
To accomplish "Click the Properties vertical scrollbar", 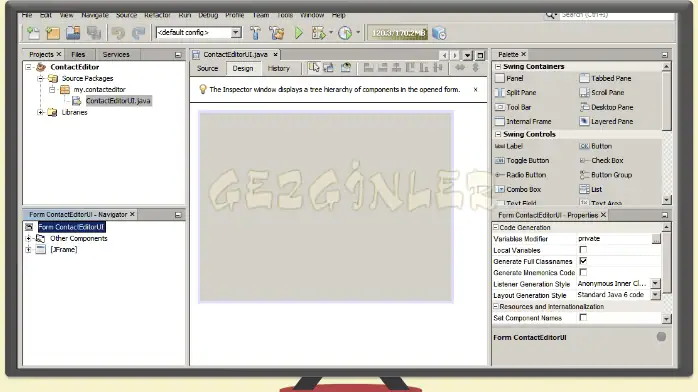I will pyautogui.click(x=666, y=273).
